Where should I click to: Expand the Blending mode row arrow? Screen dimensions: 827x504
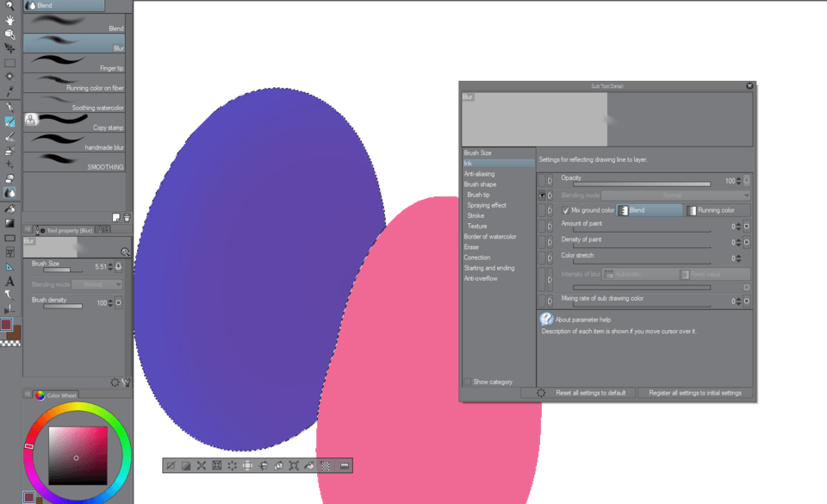tap(550, 196)
